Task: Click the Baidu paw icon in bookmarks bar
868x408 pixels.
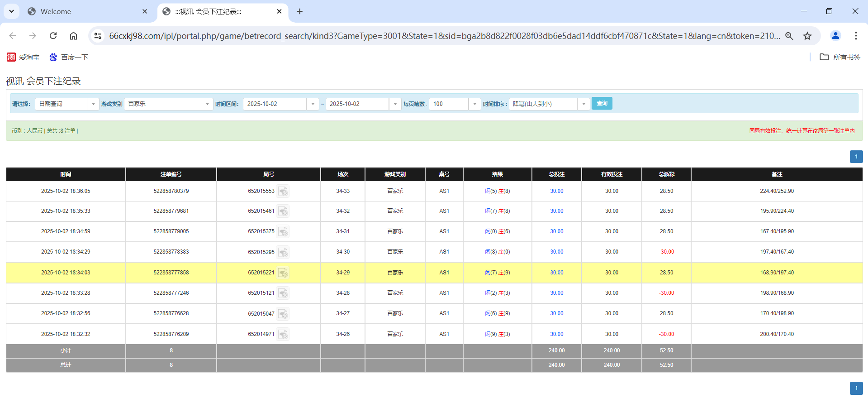Action: point(53,57)
